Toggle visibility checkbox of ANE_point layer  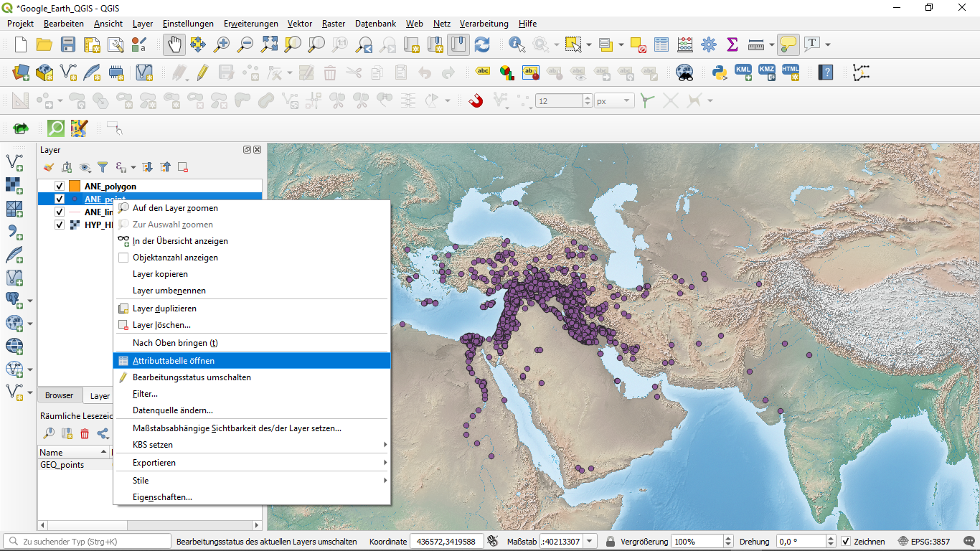click(x=60, y=199)
